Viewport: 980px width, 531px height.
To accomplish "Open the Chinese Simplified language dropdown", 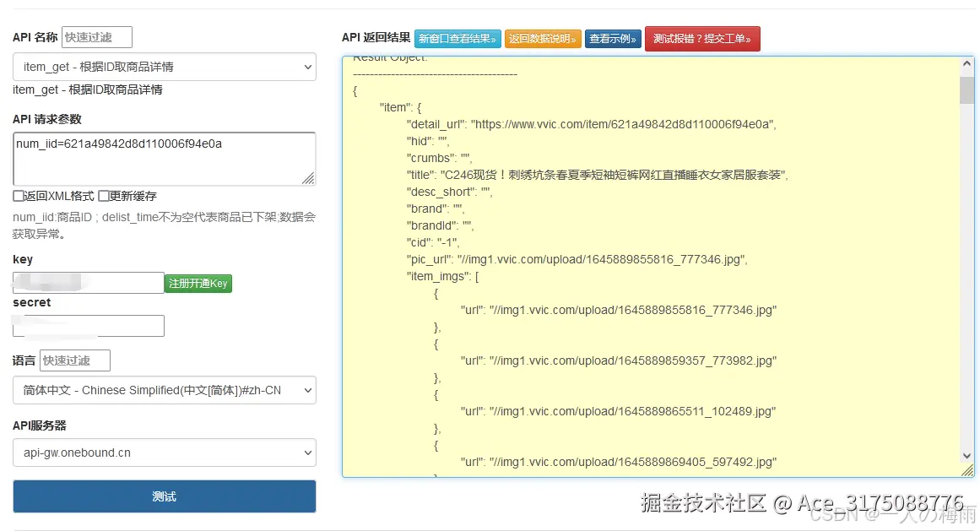I will coord(164,390).
